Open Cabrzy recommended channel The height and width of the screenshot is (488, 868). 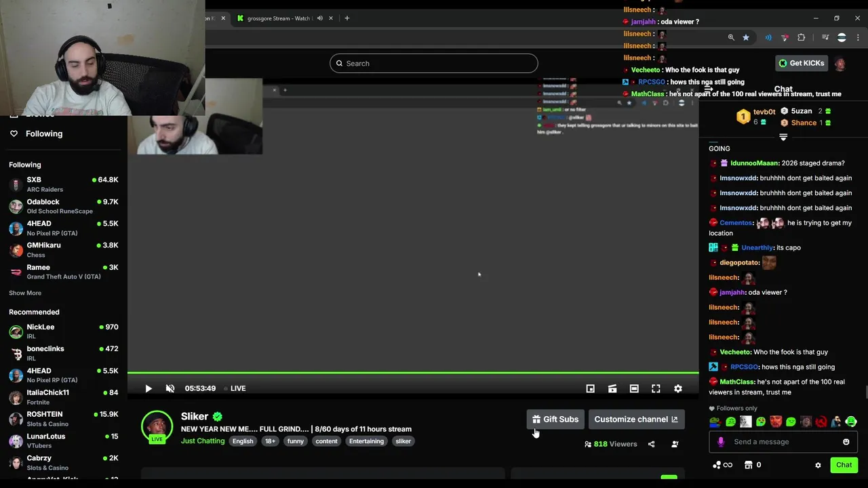[x=64, y=462]
